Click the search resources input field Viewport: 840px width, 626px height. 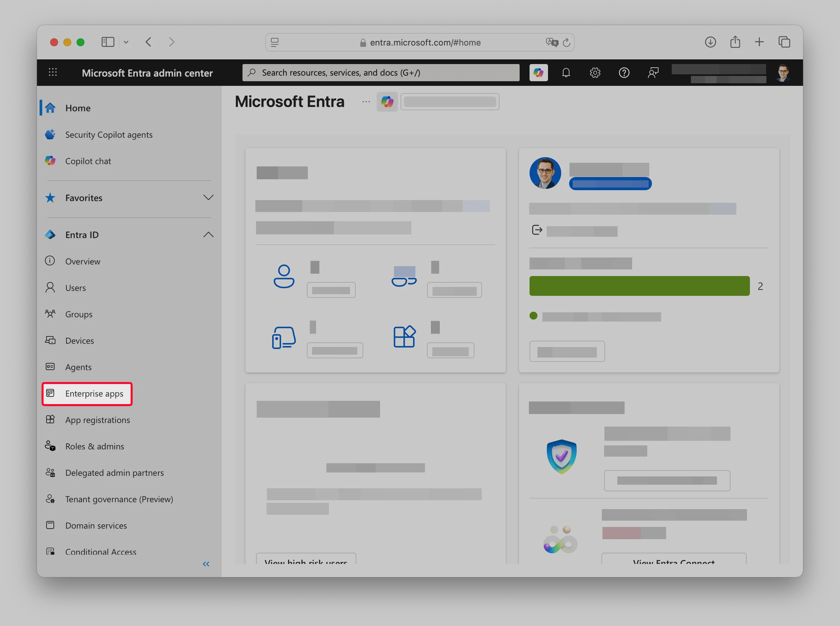[x=381, y=72]
